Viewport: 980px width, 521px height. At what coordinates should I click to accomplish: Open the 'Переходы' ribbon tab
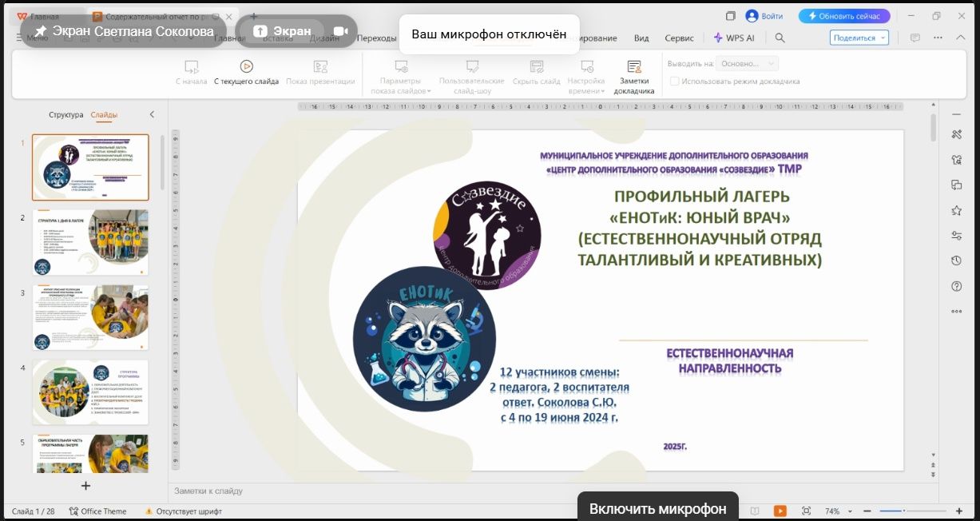click(376, 38)
